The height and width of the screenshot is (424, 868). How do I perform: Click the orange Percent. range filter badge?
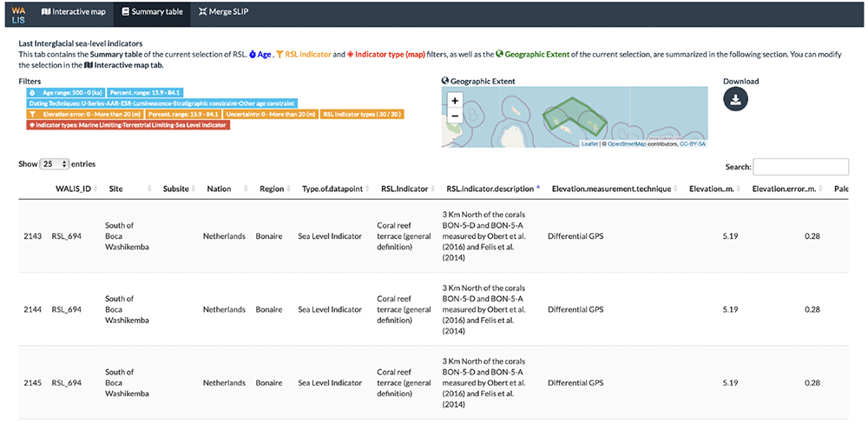pos(184,114)
